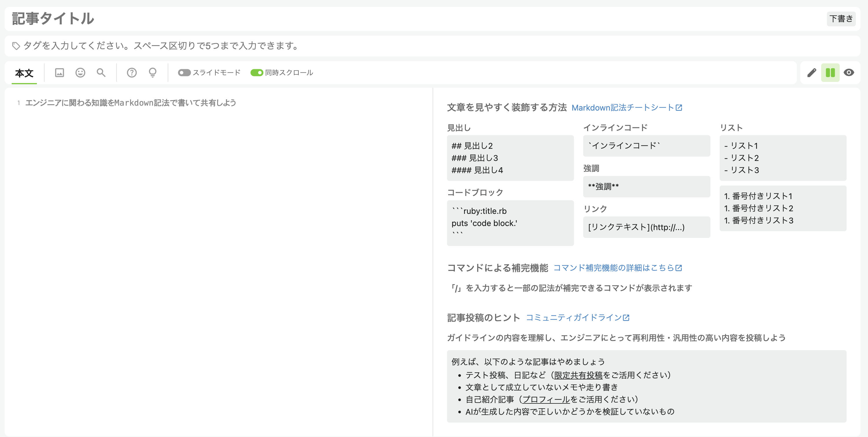Open the emoji picker icon

point(80,72)
